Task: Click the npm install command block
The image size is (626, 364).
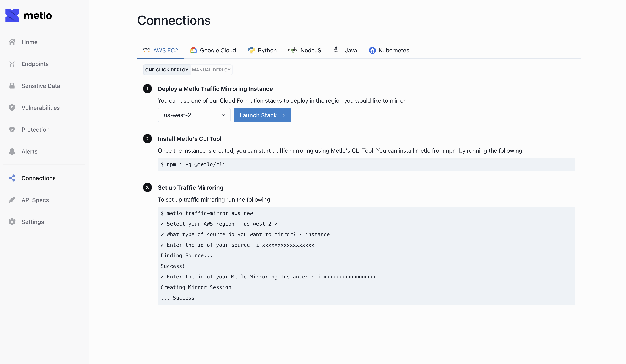Action: pyautogui.click(x=366, y=164)
